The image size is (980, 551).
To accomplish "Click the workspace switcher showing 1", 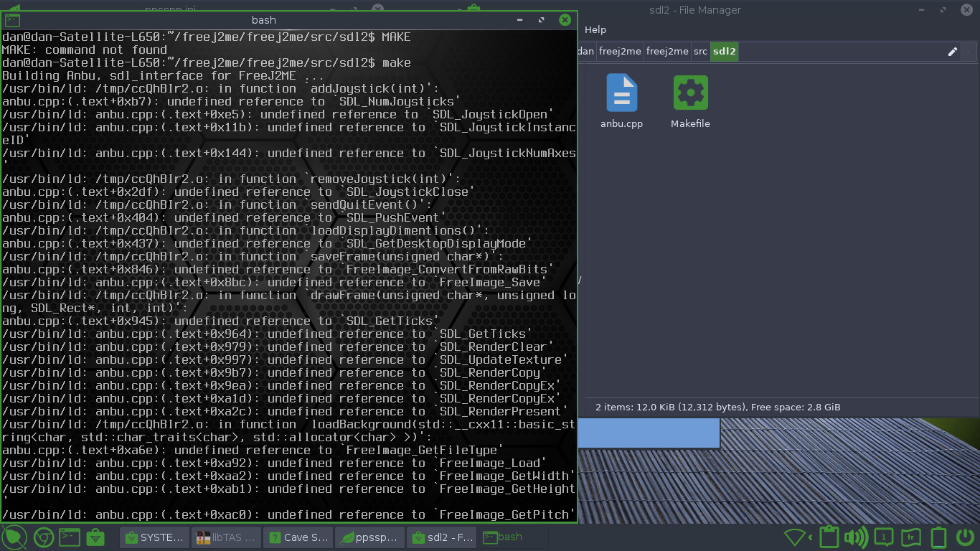I will coord(884,537).
